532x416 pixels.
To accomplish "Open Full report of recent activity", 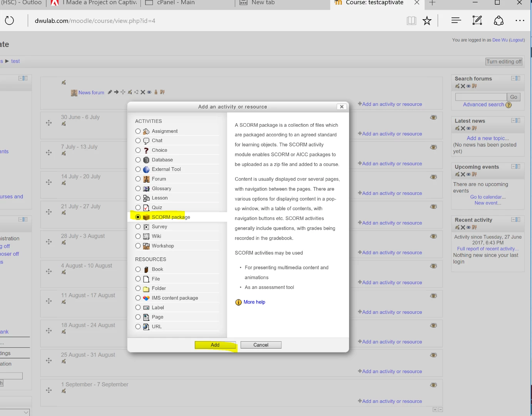I will coord(488,249).
